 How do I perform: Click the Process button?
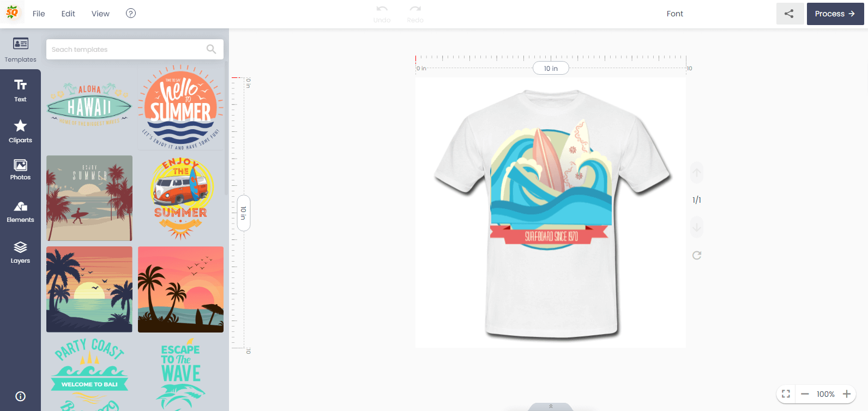coord(835,14)
